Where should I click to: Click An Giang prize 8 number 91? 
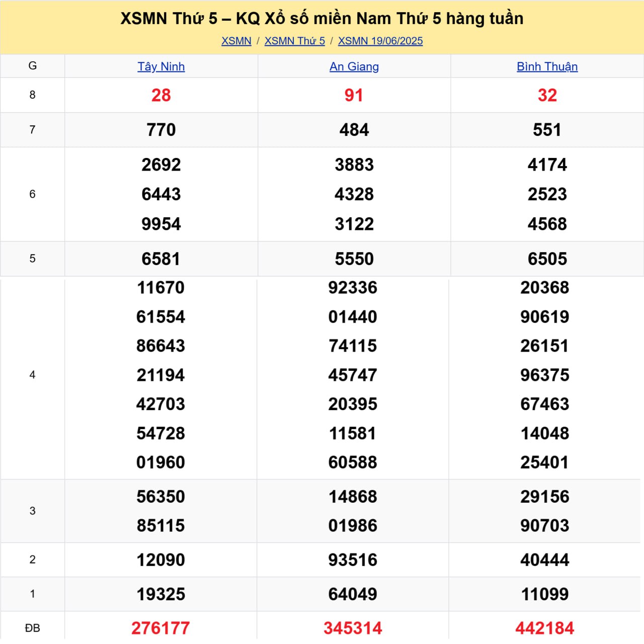(354, 95)
